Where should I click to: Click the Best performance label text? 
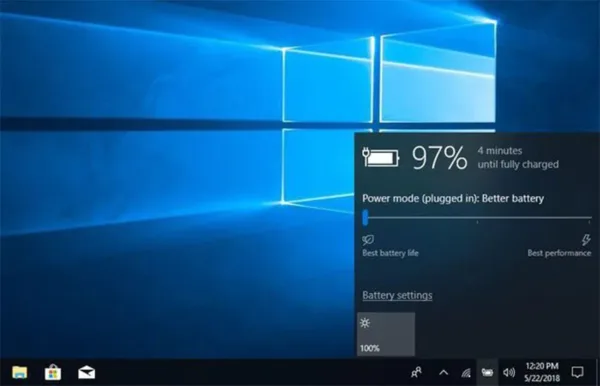point(559,253)
